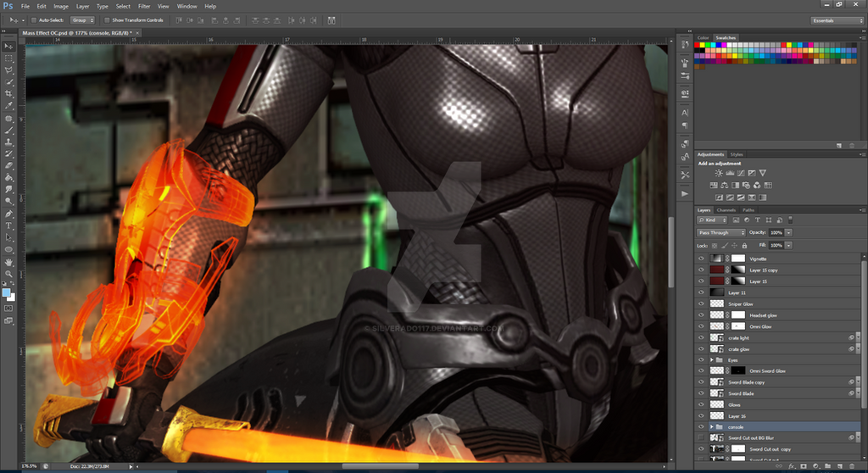The width and height of the screenshot is (868, 473).
Task: Select the Hand tool
Action: pos(8,262)
